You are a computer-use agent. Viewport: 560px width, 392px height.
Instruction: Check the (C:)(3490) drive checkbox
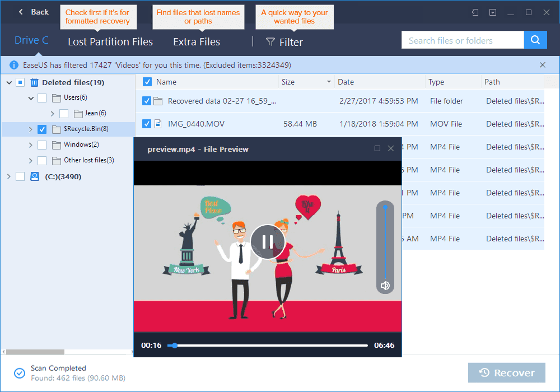click(x=20, y=176)
